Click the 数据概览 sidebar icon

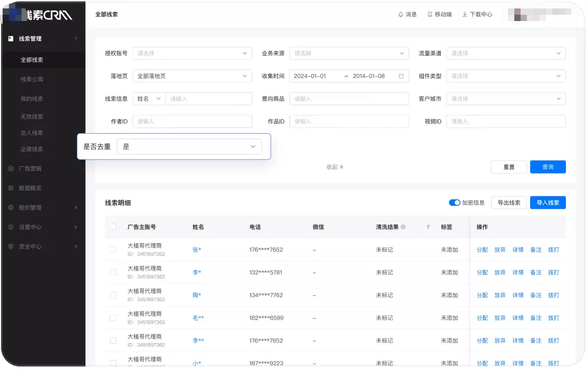click(x=11, y=188)
